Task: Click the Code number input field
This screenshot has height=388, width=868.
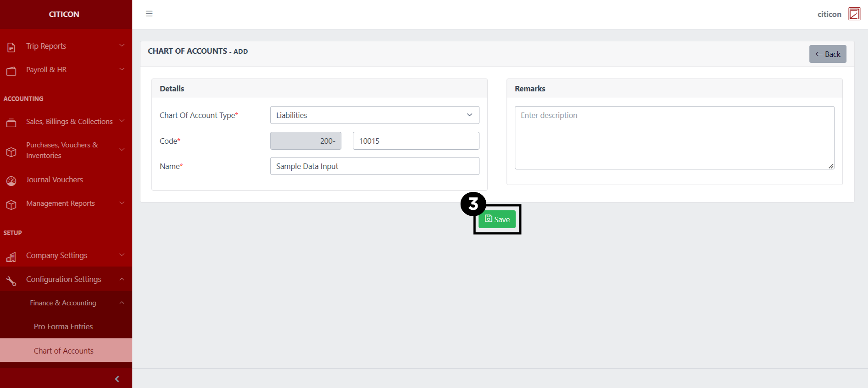Action: (x=416, y=141)
